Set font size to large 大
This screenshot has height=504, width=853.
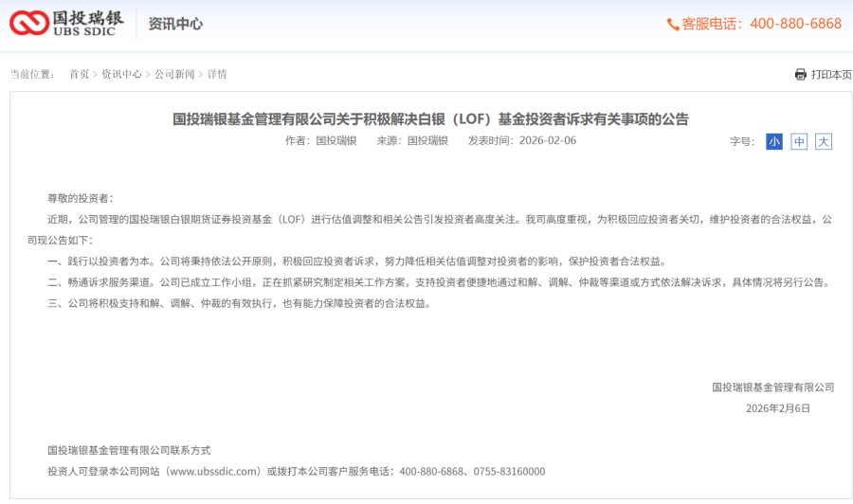[824, 141]
